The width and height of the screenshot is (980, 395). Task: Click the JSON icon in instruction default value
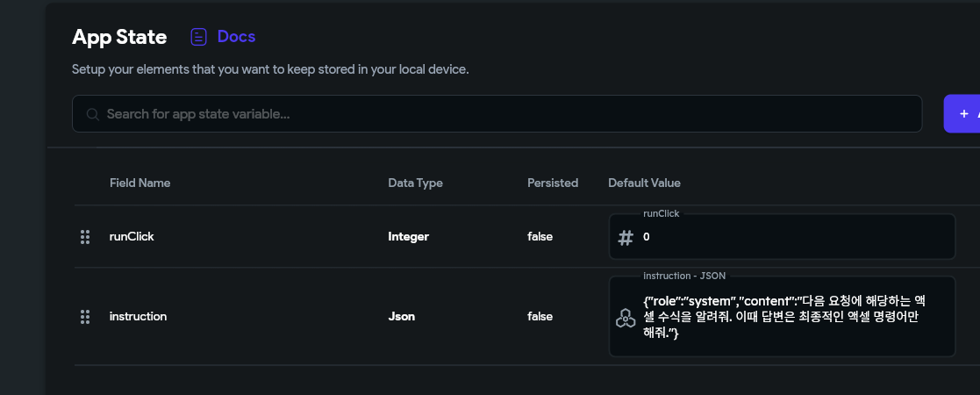click(626, 318)
